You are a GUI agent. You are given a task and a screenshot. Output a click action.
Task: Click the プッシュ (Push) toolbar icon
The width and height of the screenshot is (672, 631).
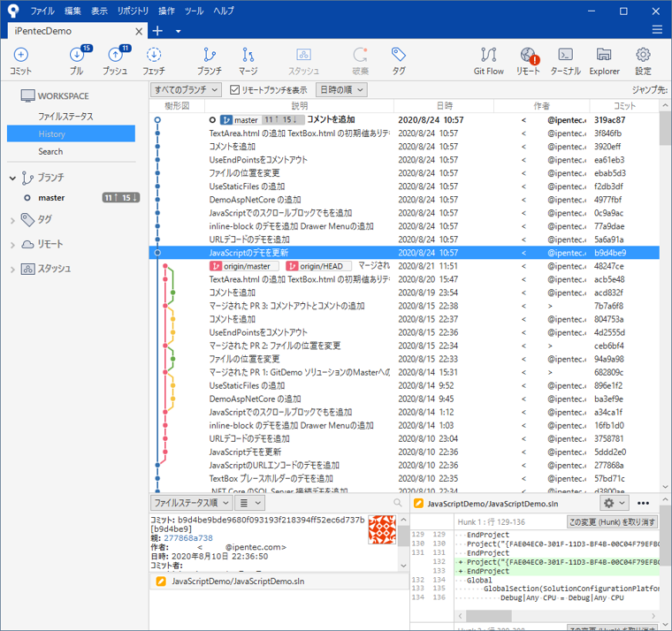pos(115,61)
